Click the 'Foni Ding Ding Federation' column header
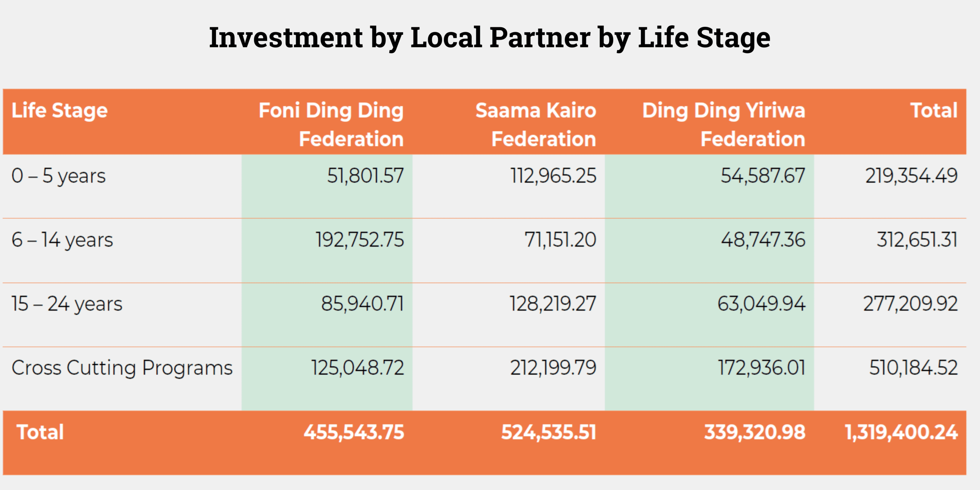Image resolution: width=980 pixels, height=490 pixels. tap(331, 124)
